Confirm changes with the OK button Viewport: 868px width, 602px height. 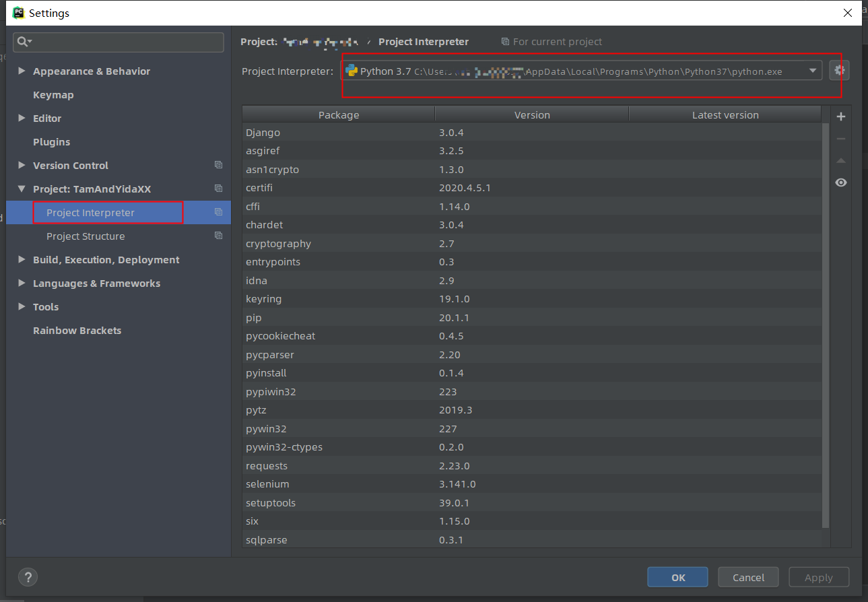click(x=677, y=577)
